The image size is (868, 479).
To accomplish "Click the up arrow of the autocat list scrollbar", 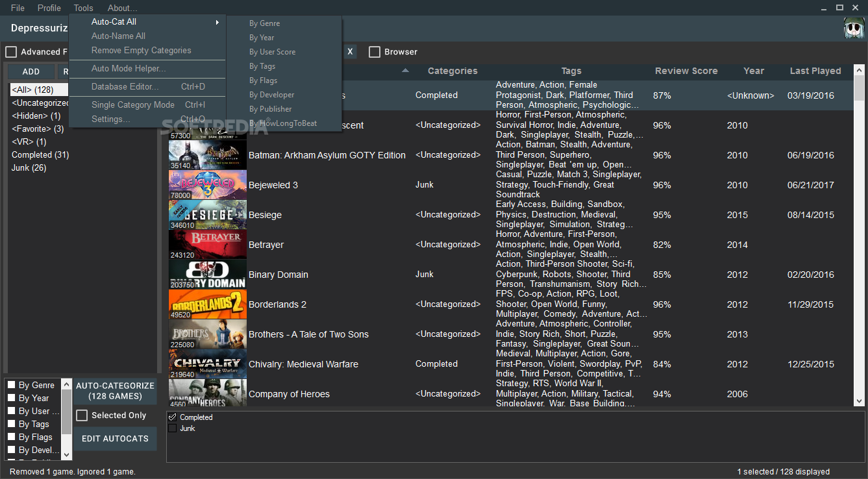I will [x=66, y=384].
